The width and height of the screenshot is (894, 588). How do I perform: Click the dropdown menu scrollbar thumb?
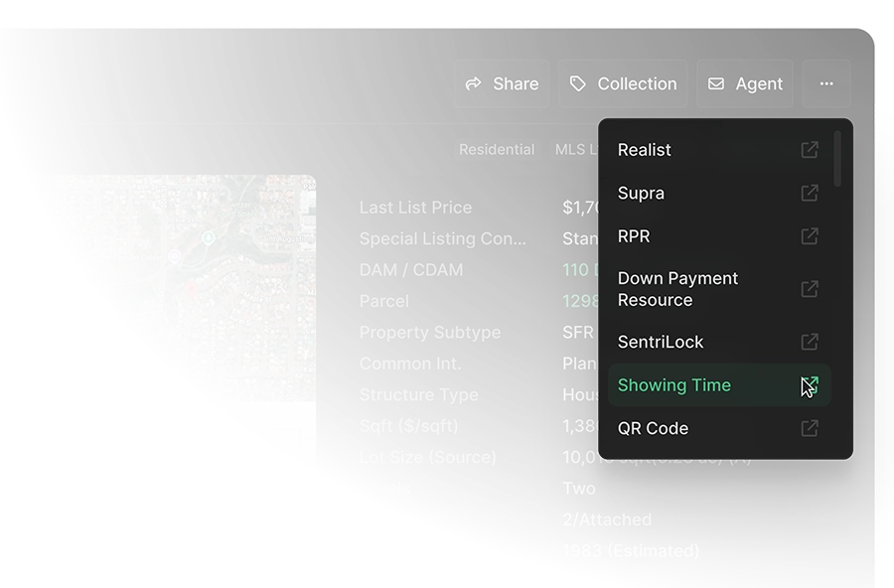coord(837,159)
